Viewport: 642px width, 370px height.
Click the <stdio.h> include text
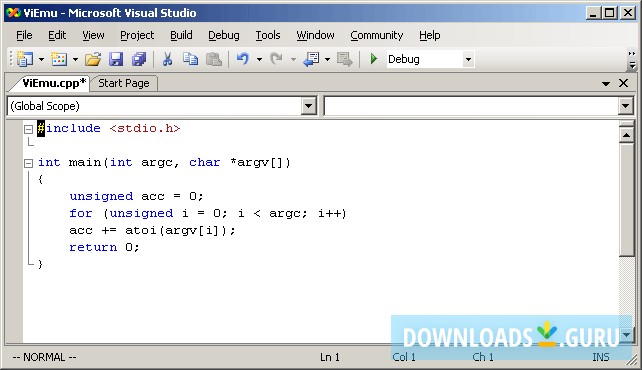tap(145, 129)
